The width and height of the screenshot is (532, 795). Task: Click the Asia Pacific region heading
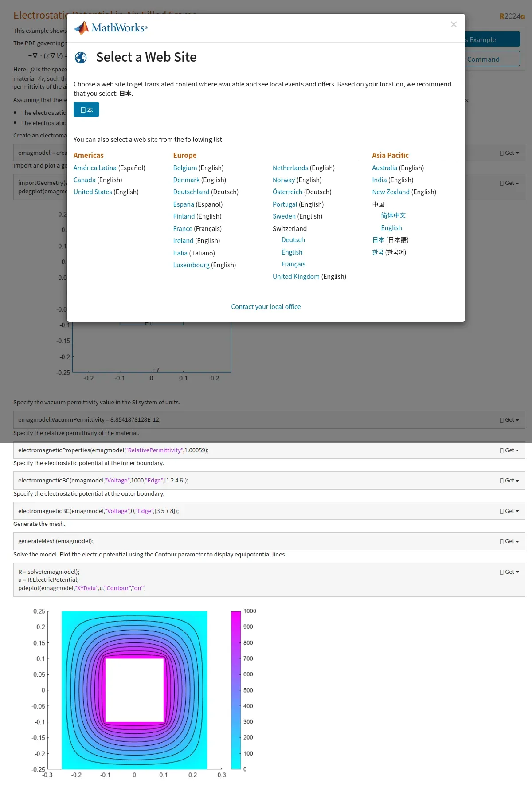[391, 155]
